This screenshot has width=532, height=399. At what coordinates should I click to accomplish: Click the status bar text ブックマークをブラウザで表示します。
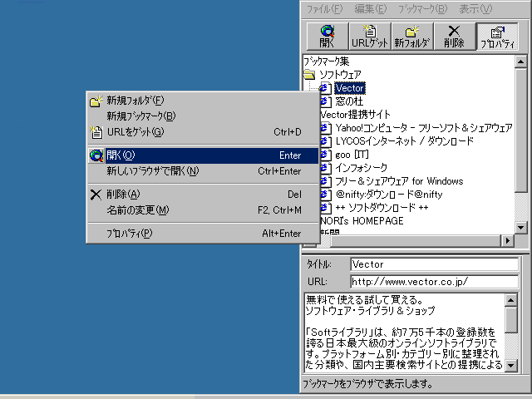coord(367,384)
